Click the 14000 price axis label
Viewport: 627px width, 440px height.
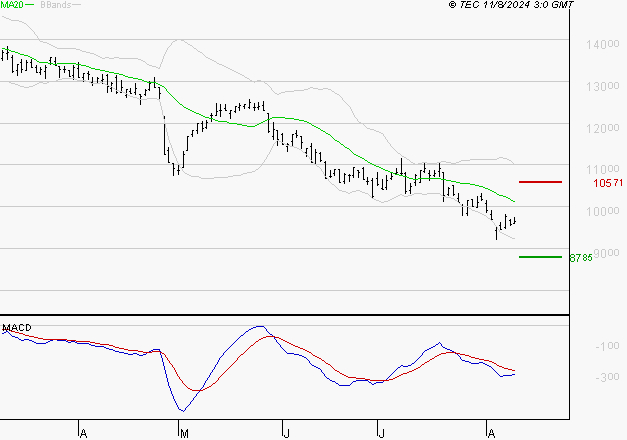(x=603, y=44)
